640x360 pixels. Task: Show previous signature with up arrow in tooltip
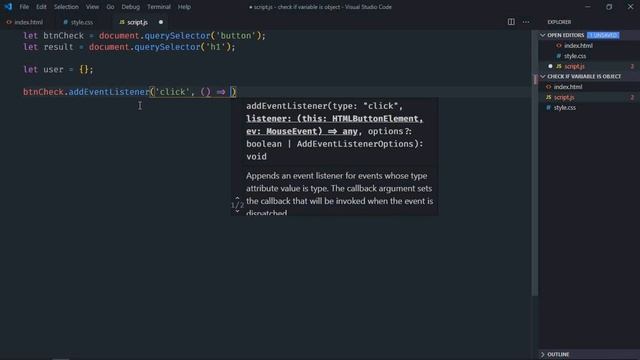tap(237, 198)
